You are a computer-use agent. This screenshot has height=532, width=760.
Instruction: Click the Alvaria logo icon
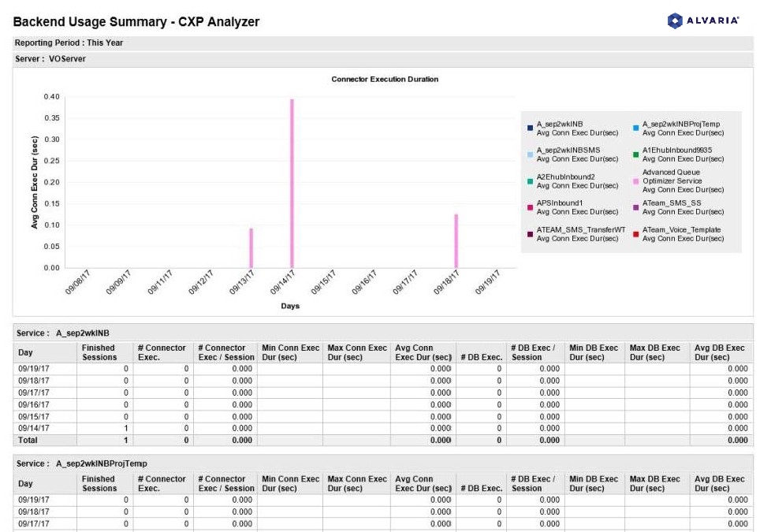676,21
